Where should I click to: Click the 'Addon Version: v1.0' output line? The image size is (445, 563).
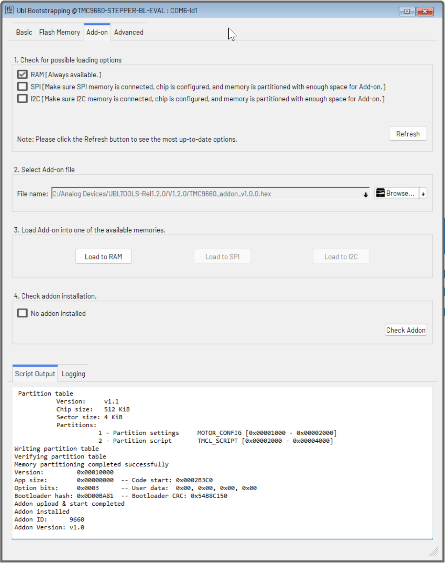coord(49,527)
